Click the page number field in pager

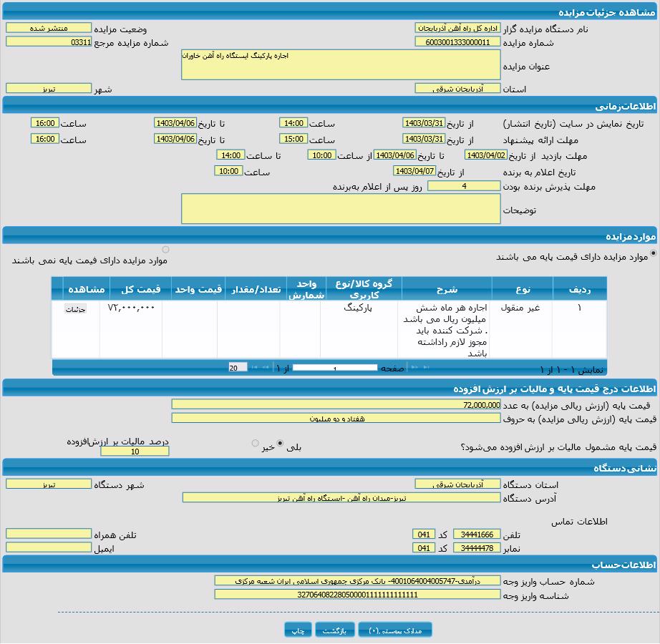pos(334,368)
